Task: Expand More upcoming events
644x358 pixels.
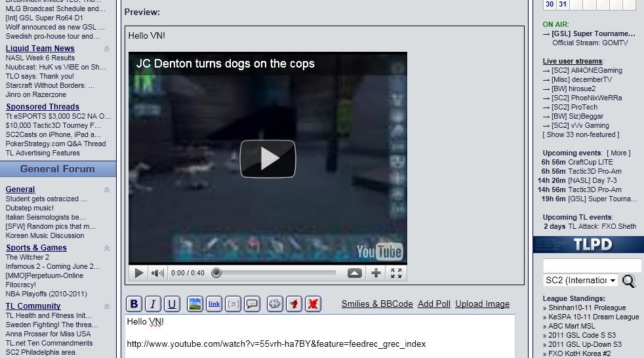Action: tap(618, 153)
